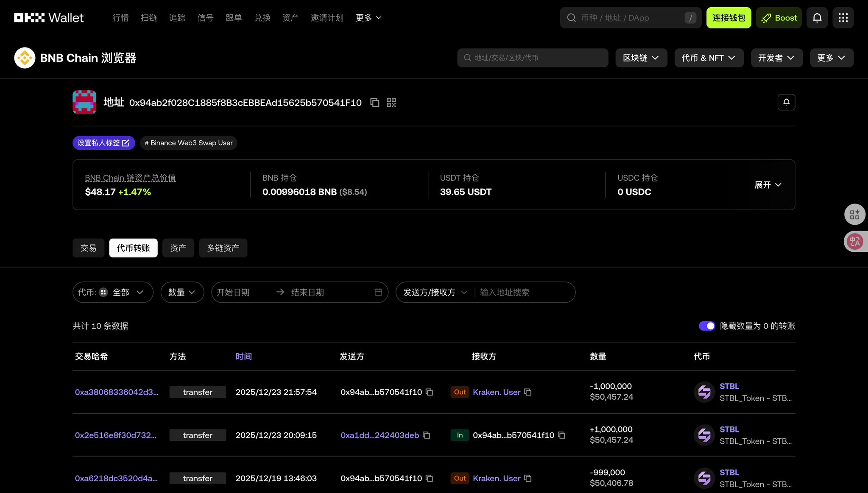This screenshot has width=868, height=493.
Task: Click the 连接钱包 connect wallet button
Action: [728, 18]
